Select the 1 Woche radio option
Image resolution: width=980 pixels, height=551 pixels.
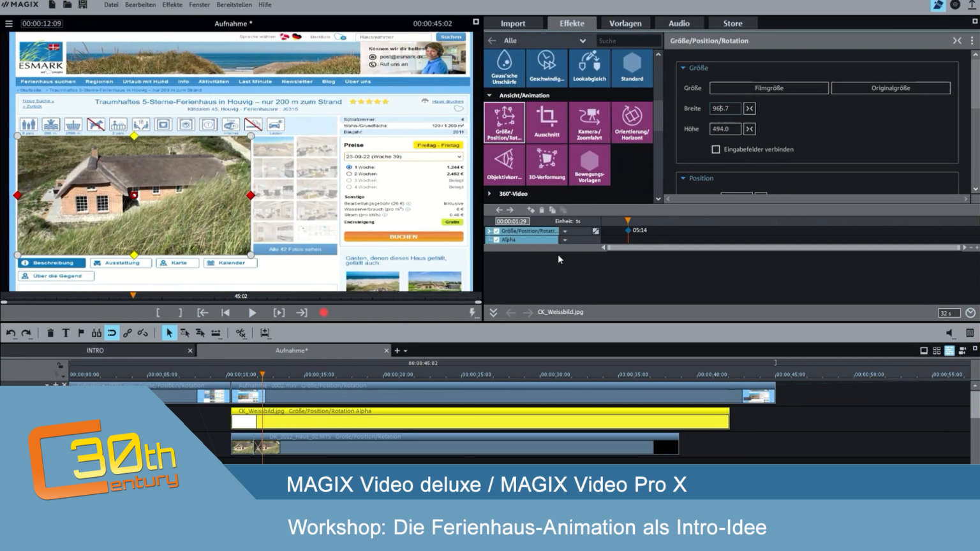click(x=348, y=167)
